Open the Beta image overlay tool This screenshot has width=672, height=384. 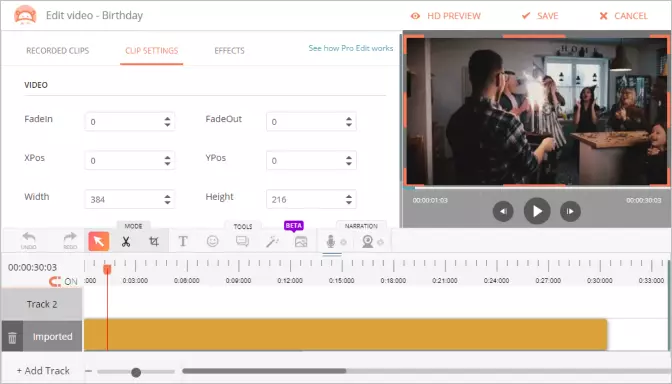(x=301, y=242)
